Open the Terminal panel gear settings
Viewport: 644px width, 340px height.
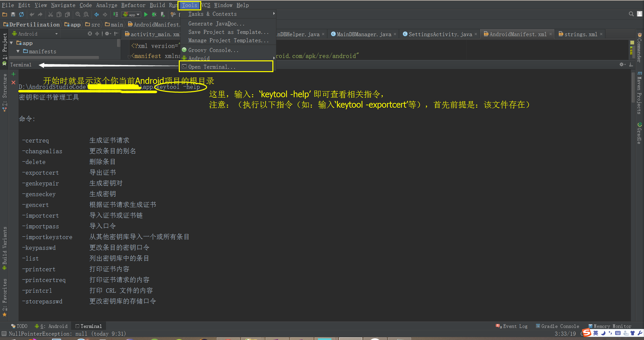623,64
